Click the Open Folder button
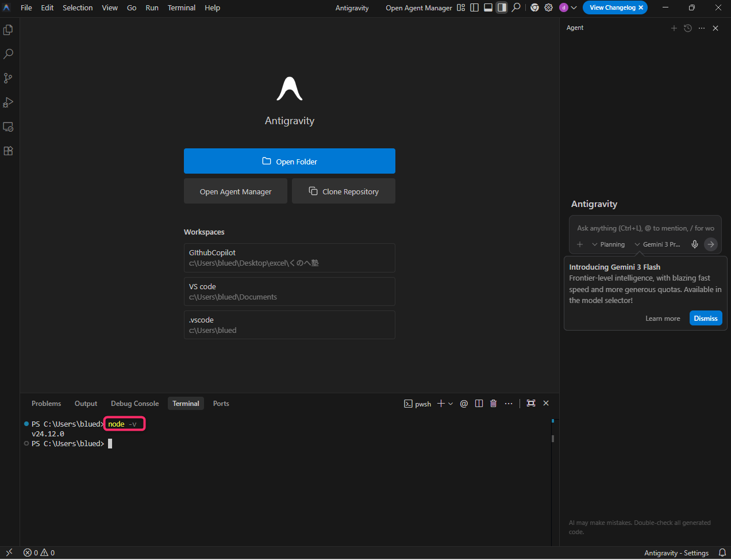The image size is (731, 560). (x=289, y=162)
